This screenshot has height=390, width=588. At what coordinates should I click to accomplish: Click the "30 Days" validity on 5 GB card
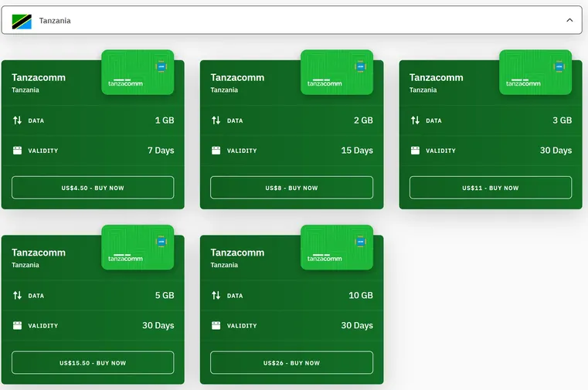point(158,325)
